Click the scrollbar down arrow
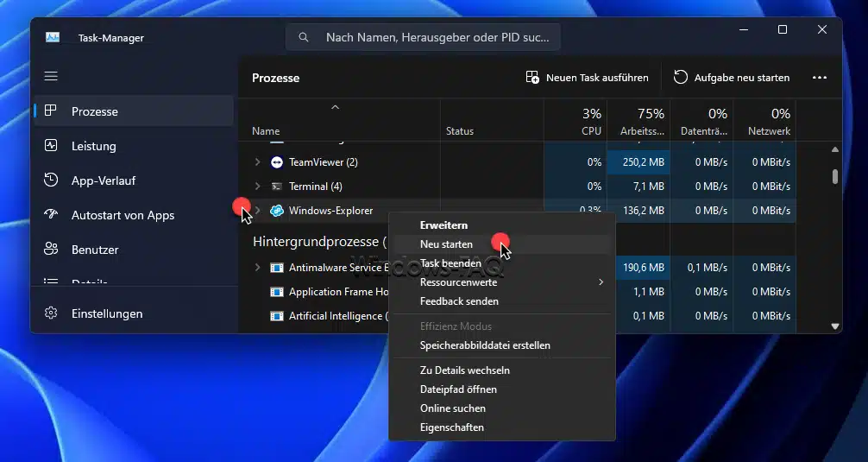 (x=835, y=326)
